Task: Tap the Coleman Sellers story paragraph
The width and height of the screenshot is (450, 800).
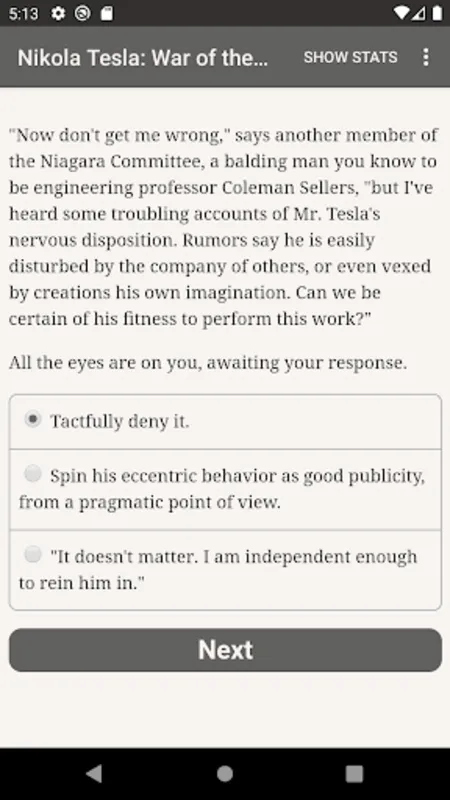Action: point(223,227)
